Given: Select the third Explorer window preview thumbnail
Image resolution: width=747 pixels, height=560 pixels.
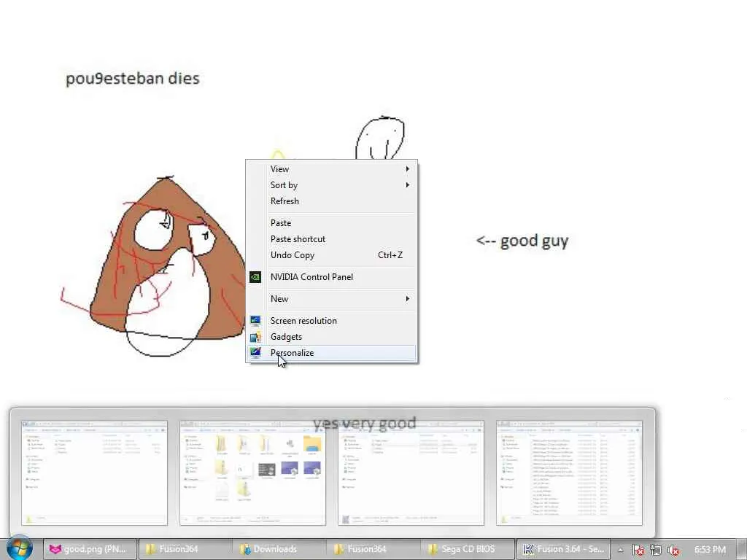Looking at the screenshot, I should (411, 472).
